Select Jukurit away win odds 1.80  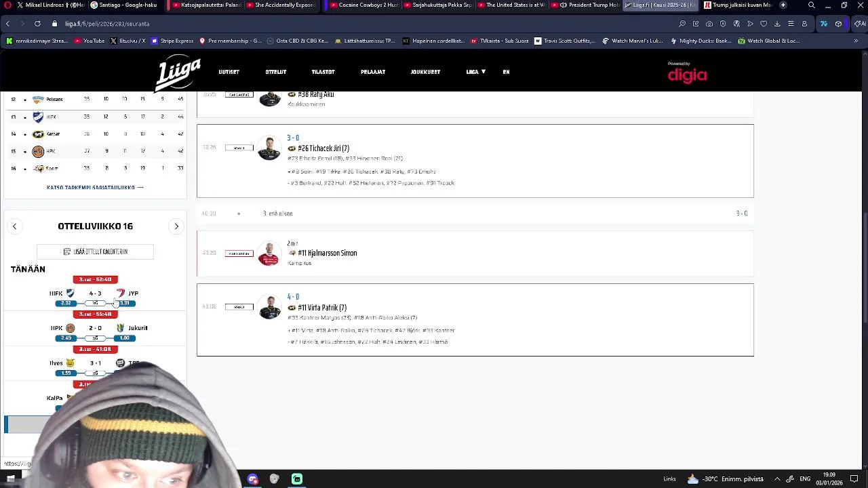(125, 338)
